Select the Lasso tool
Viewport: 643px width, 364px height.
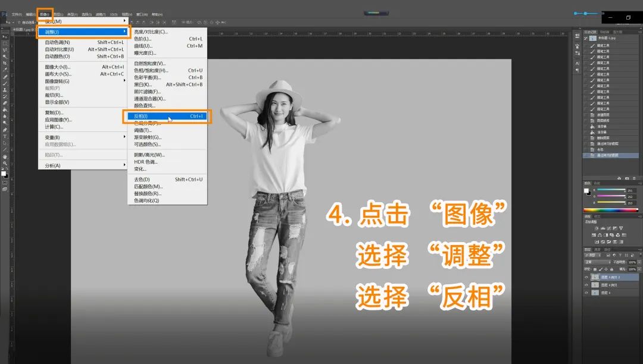pos(5,50)
